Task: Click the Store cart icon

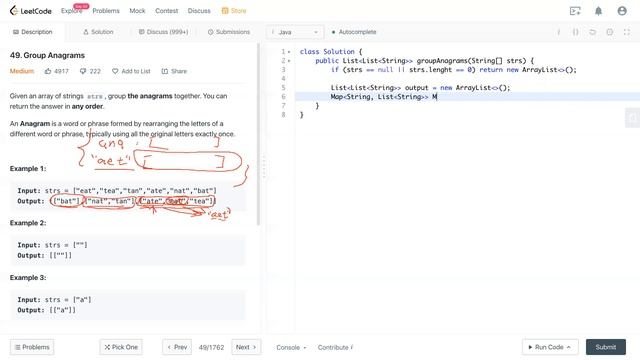Action: [x=225, y=11]
